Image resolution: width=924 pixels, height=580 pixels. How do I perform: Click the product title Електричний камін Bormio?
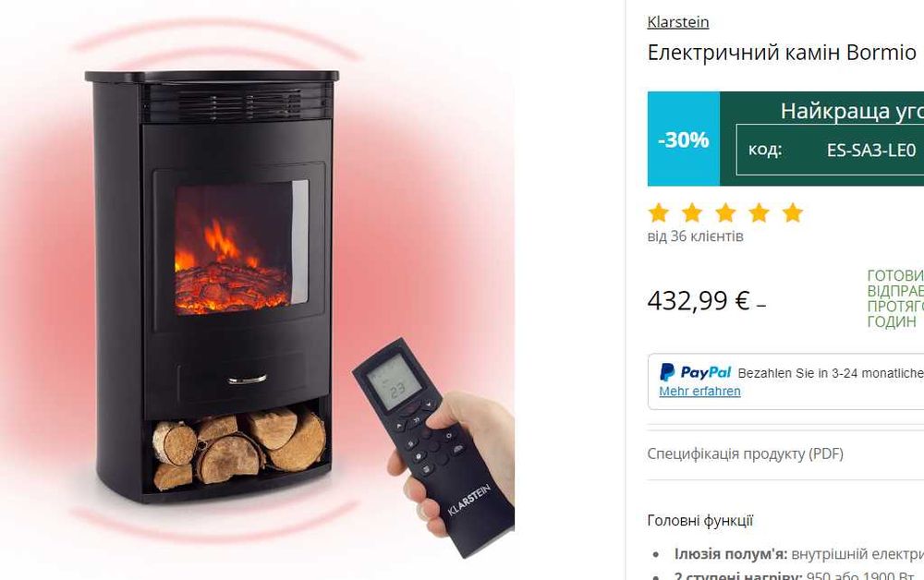[782, 53]
